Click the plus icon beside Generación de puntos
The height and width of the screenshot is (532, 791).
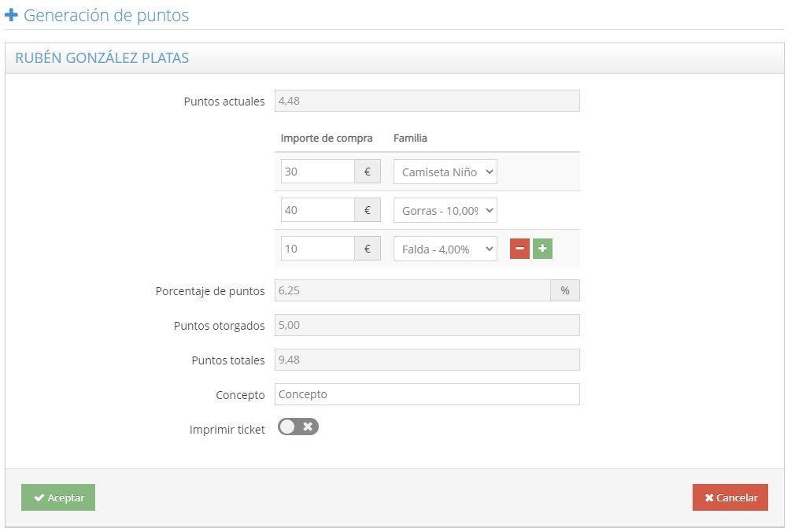[11, 15]
